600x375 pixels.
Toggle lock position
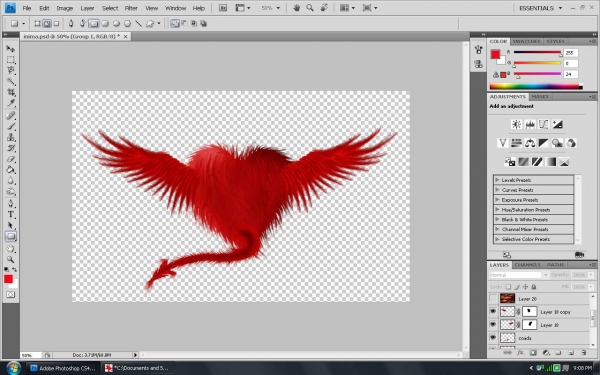[x=525, y=287]
